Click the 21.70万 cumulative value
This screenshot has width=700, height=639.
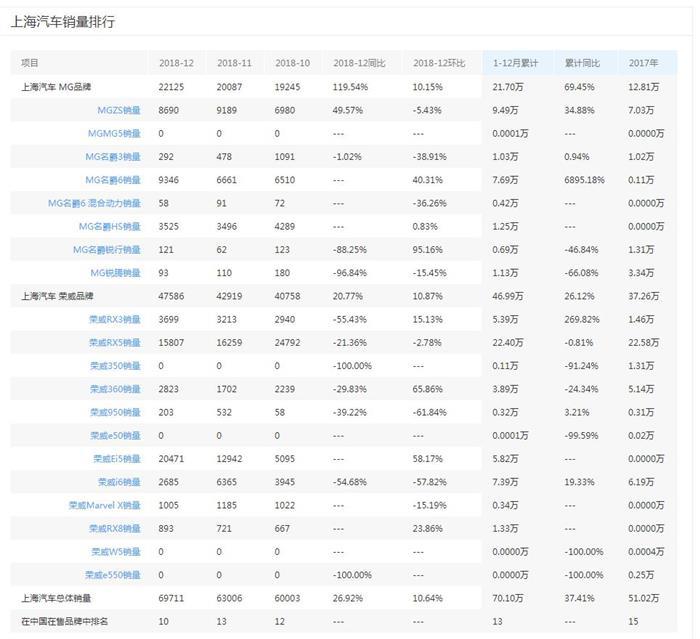point(508,87)
